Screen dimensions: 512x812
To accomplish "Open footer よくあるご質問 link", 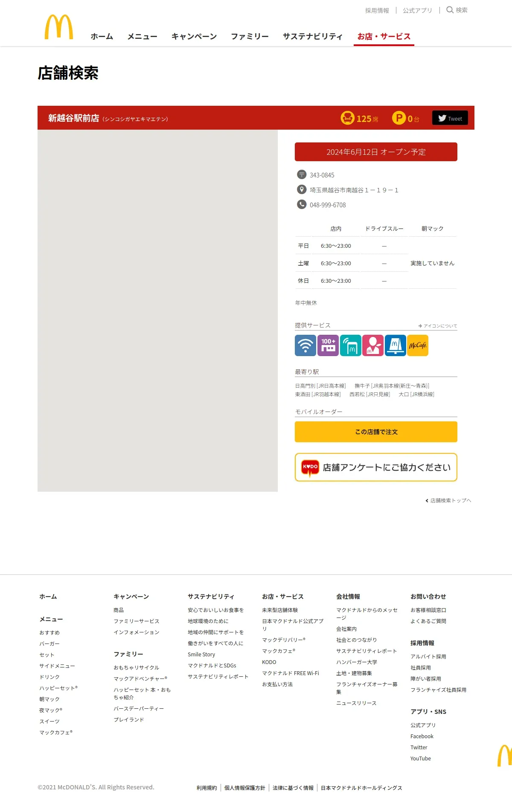I will [428, 621].
